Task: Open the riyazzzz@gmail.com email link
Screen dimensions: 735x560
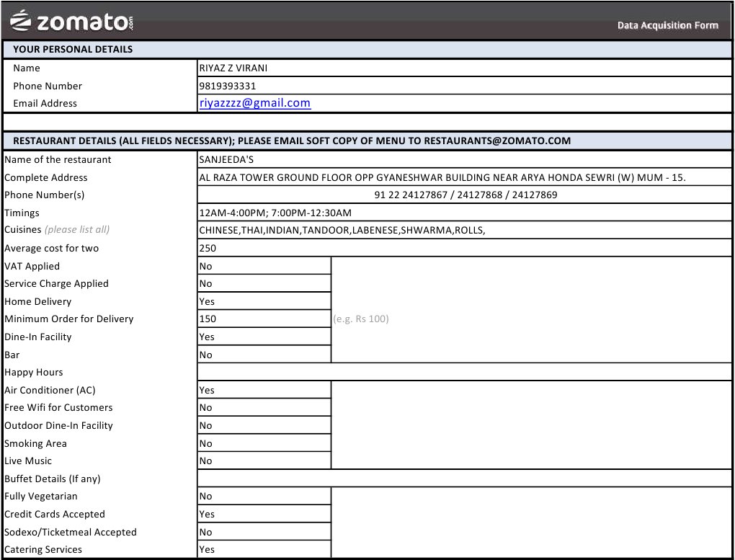Action: (x=254, y=102)
